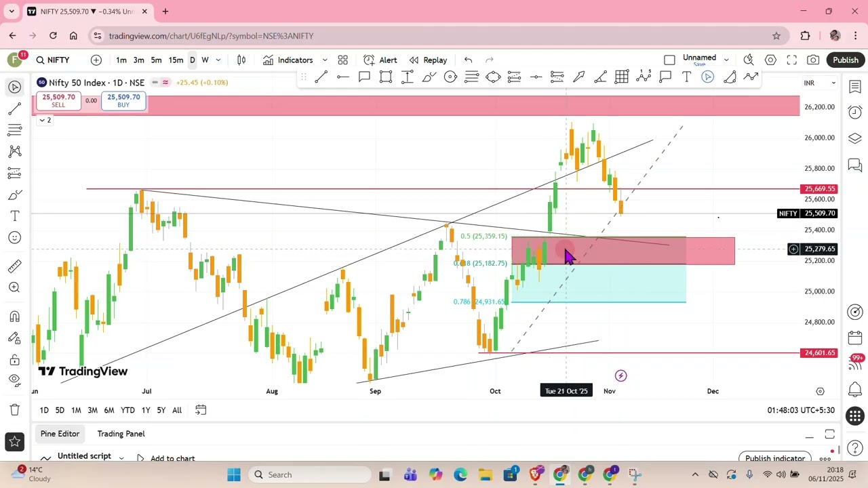The width and height of the screenshot is (868, 488).
Task: Select the horizontal line drawing tool
Action: point(343,77)
